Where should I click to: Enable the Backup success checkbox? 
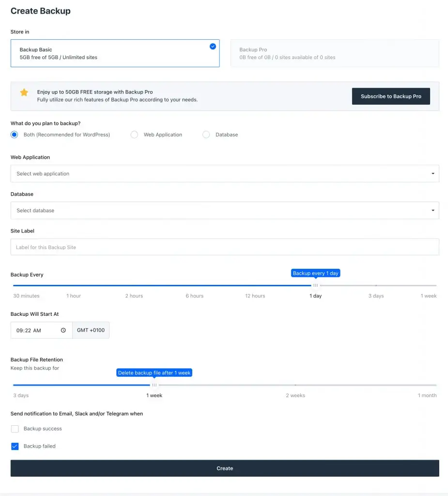15,429
